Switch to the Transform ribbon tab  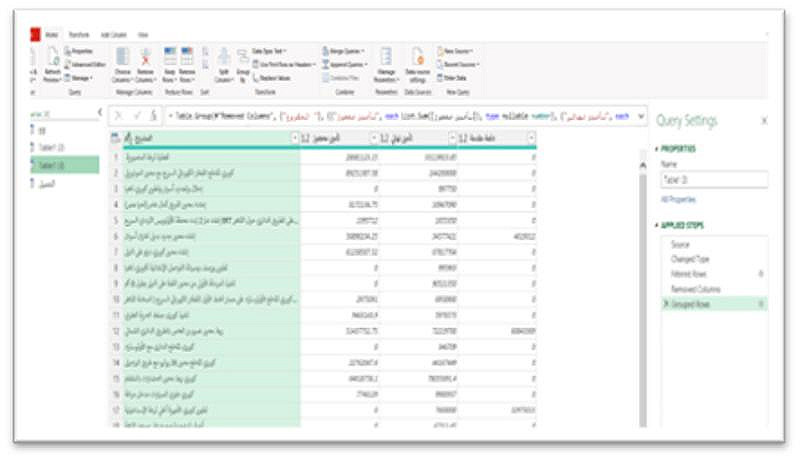[x=79, y=35]
